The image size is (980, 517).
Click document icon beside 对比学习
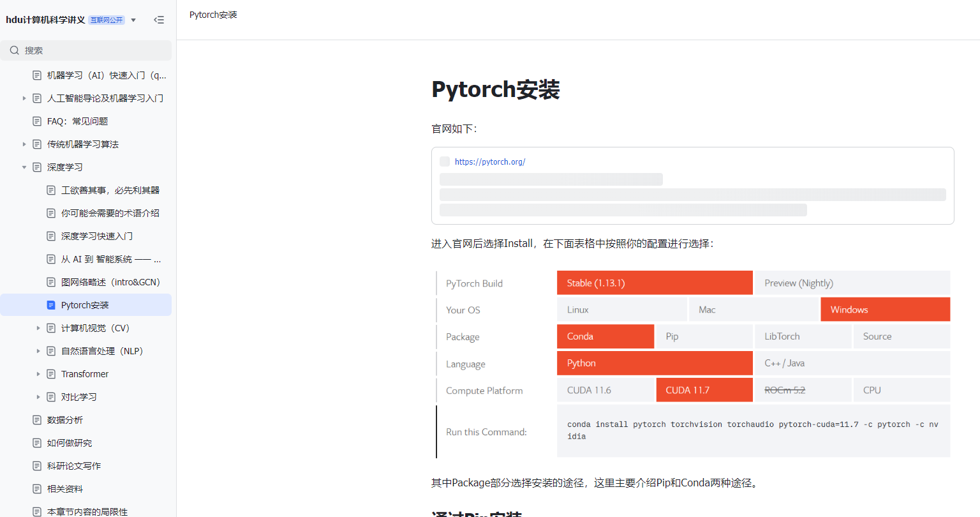tap(51, 397)
